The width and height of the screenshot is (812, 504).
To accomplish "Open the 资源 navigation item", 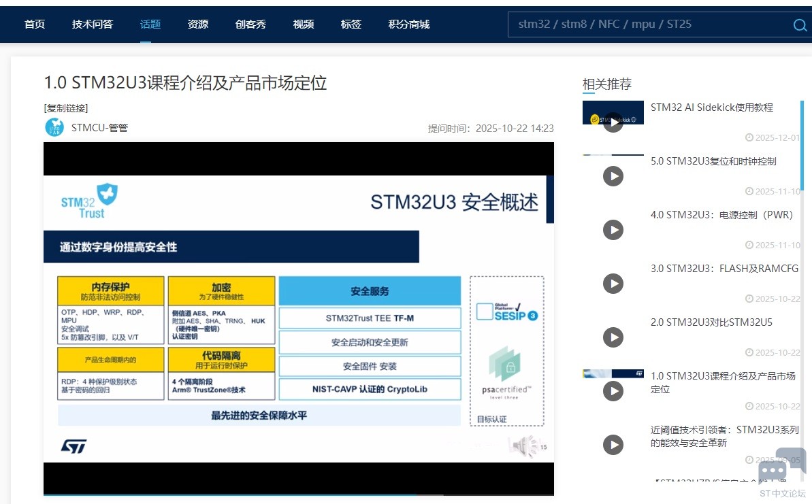I will [x=198, y=24].
